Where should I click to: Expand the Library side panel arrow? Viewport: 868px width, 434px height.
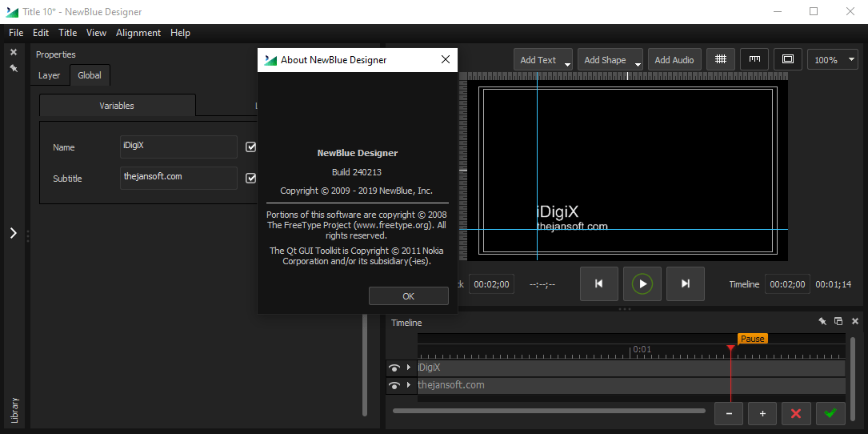[x=14, y=233]
